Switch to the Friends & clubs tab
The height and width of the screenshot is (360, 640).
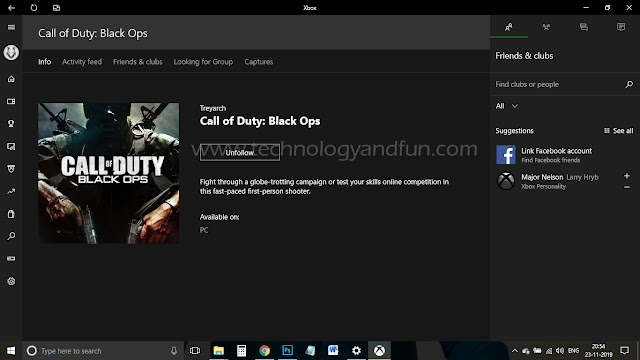point(138,62)
